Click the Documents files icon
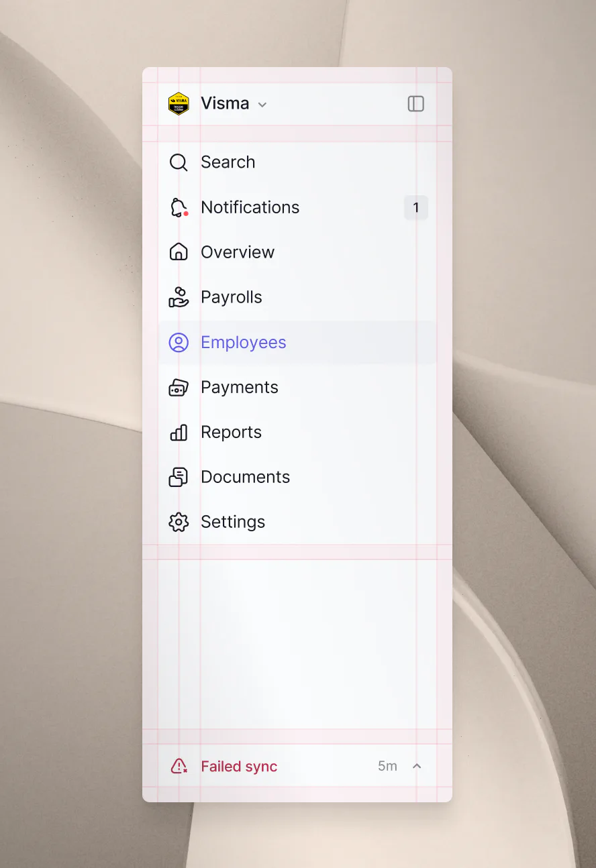Image resolution: width=596 pixels, height=868 pixels. click(x=179, y=477)
